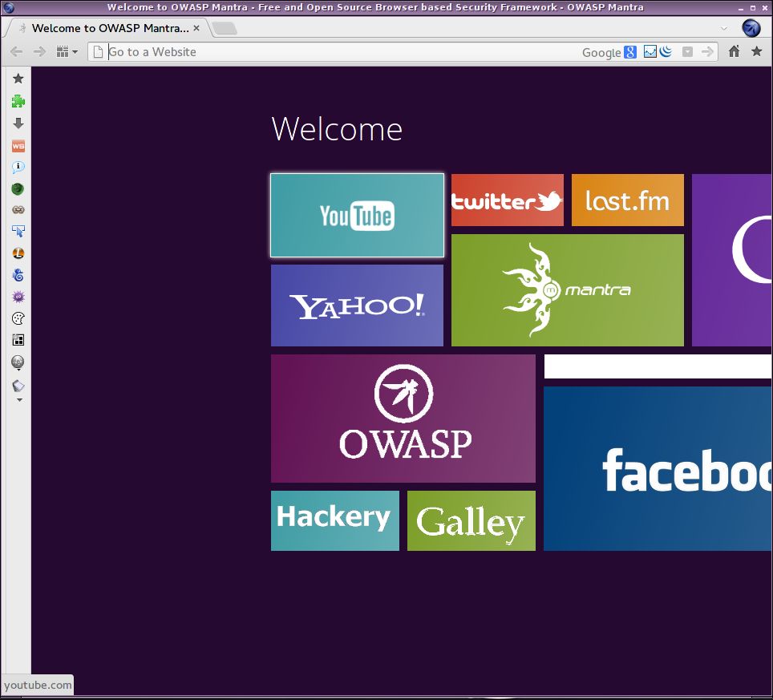Open the Twitter tile
This screenshot has height=700, width=773.
pos(508,200)
